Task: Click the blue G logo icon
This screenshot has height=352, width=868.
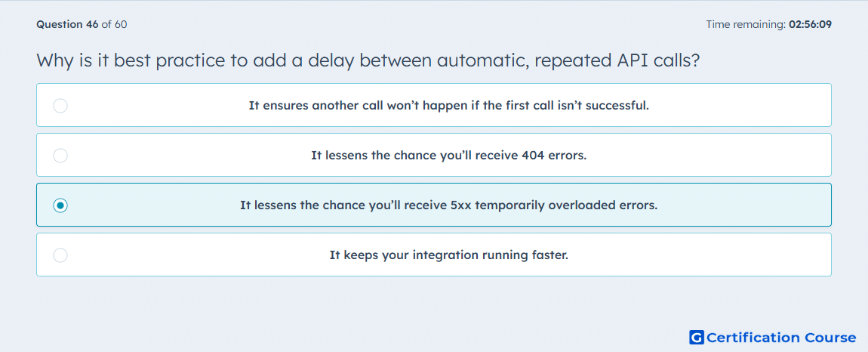Action: tap(697, 337)
